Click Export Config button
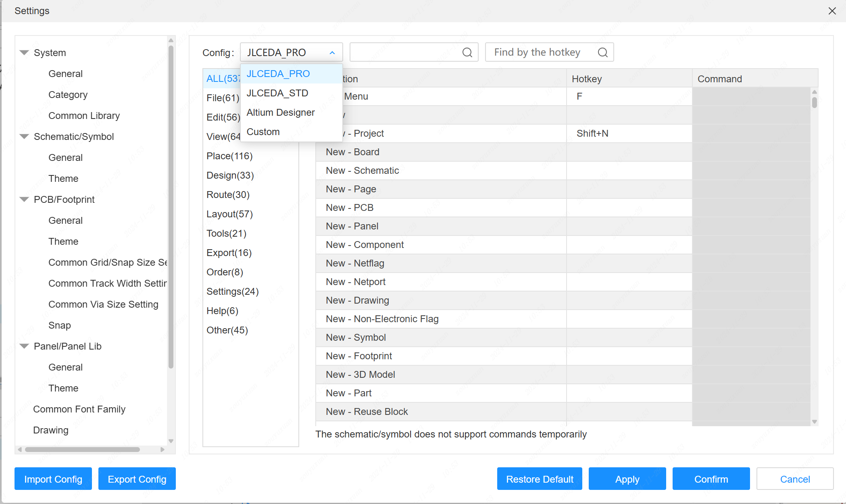This screenshot has height=504, width=846. [137, 479]
